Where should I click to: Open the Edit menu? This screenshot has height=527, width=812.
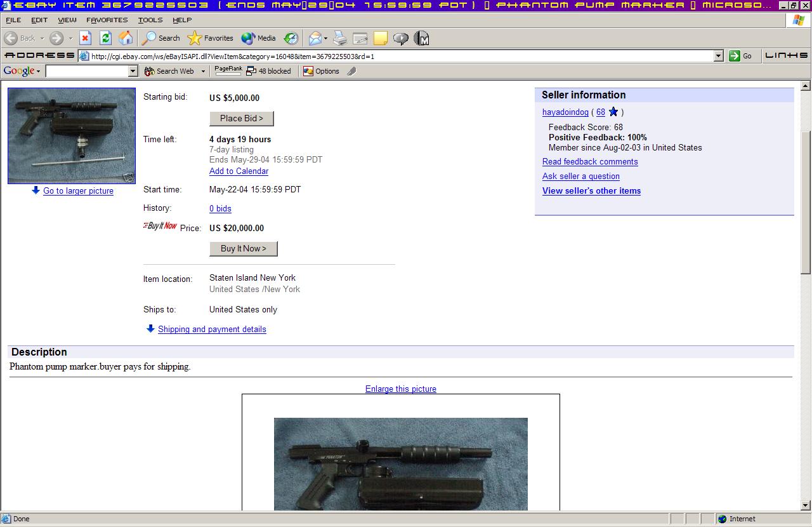(39, 20)
